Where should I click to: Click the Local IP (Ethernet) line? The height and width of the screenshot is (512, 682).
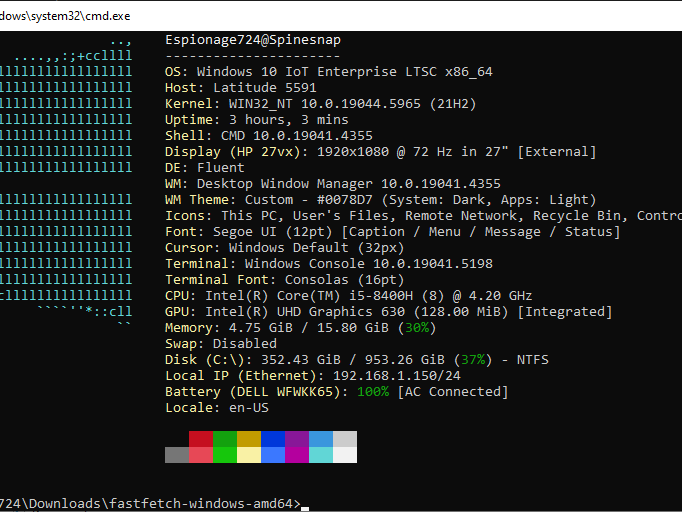[313, 376]
